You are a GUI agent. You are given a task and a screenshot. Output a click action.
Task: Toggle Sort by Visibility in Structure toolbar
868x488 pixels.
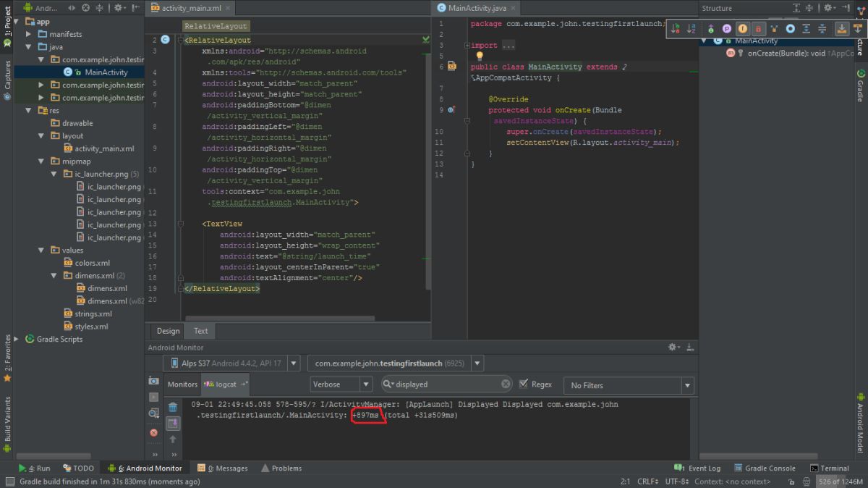pos(676,28)
